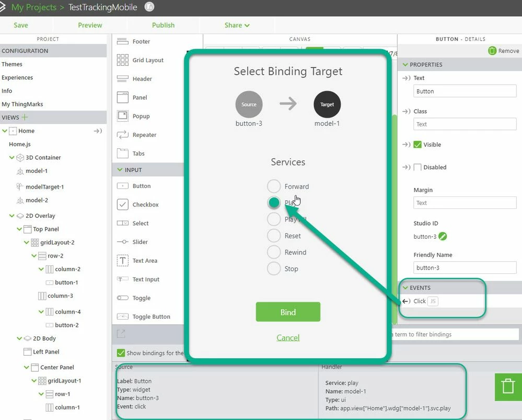Click the Cancel link in dialog
This screenshot has width=522, height=420.
point(288,337)
